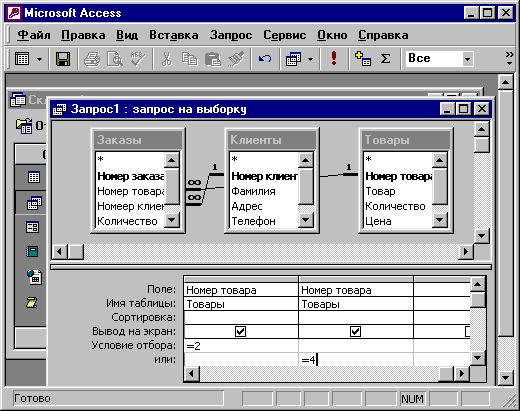Open the Правка menu
The width and height of the screenshot is (520, 411).
click(83, 35)
